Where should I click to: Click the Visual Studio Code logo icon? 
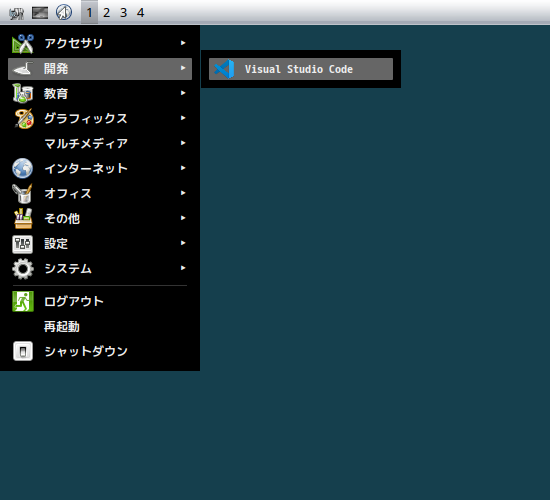point(224,69)
